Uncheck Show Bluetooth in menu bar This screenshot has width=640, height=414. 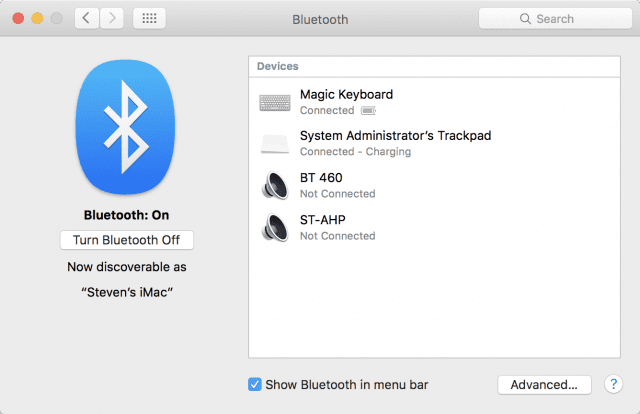coord(255,384)
